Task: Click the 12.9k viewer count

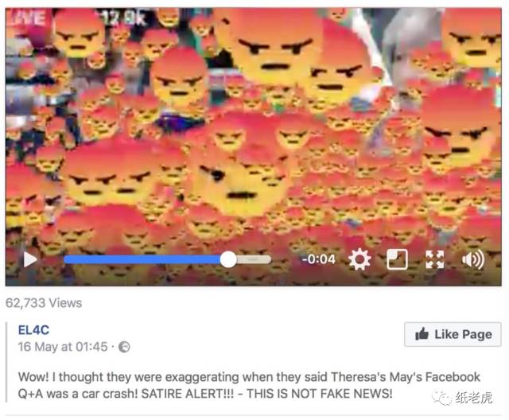Action: (124, 18)
